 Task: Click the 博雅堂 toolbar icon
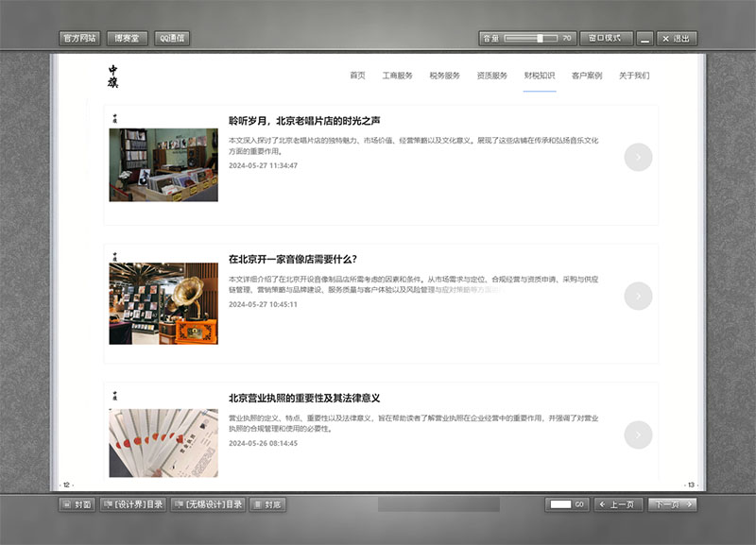point(127,38)
